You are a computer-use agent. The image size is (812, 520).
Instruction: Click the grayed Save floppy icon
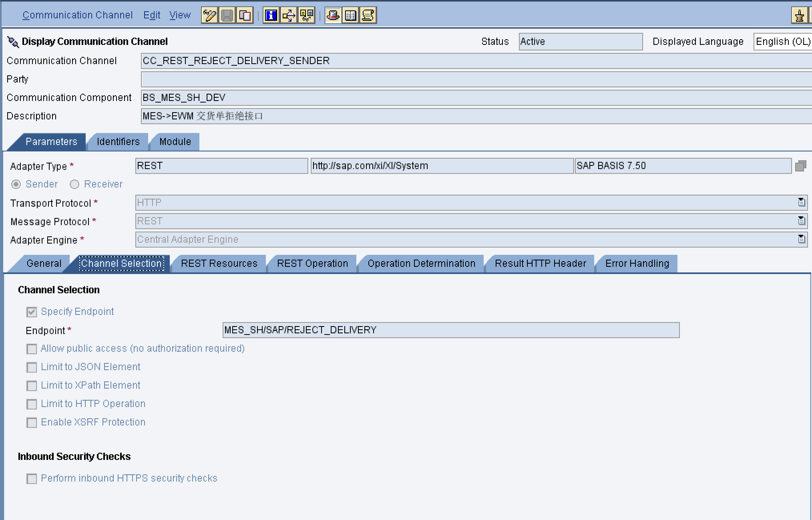(x=227, y=16)
